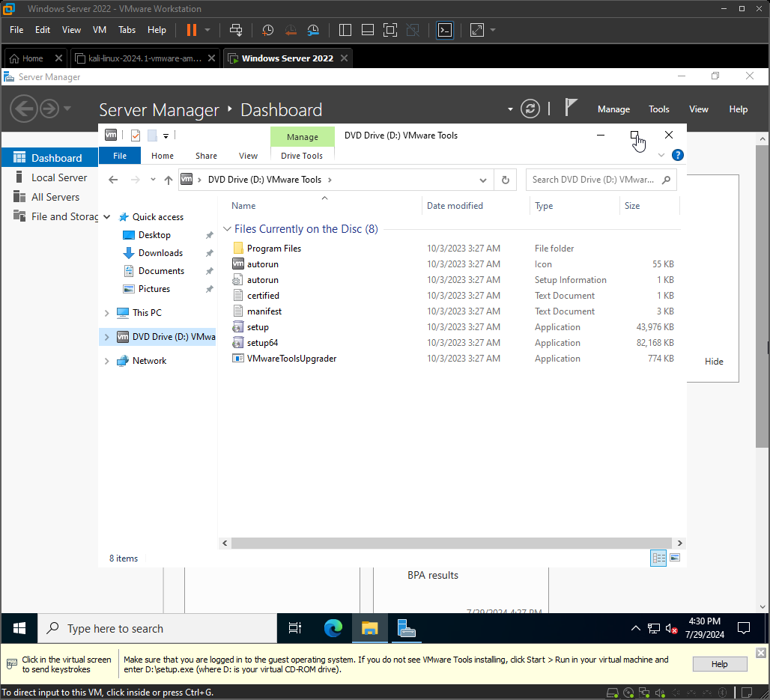Switch Explorer to large icons view

click(675, 559)
